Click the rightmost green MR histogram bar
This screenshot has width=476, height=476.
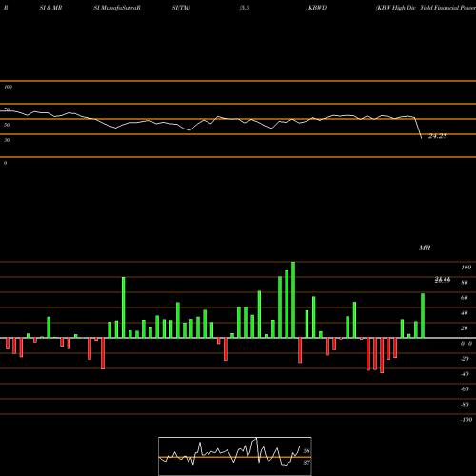[x=423, y=316]
